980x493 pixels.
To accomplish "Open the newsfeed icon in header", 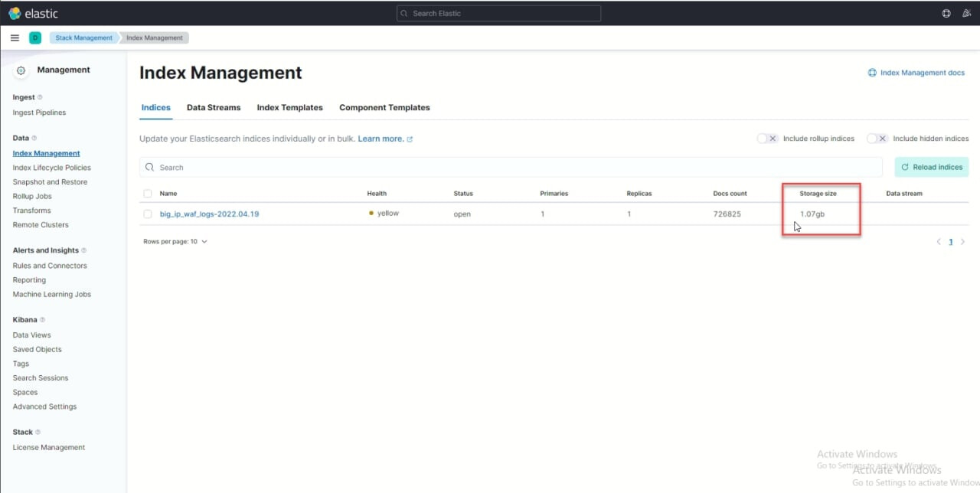I will pyautogui.click(x=968, y=13).
